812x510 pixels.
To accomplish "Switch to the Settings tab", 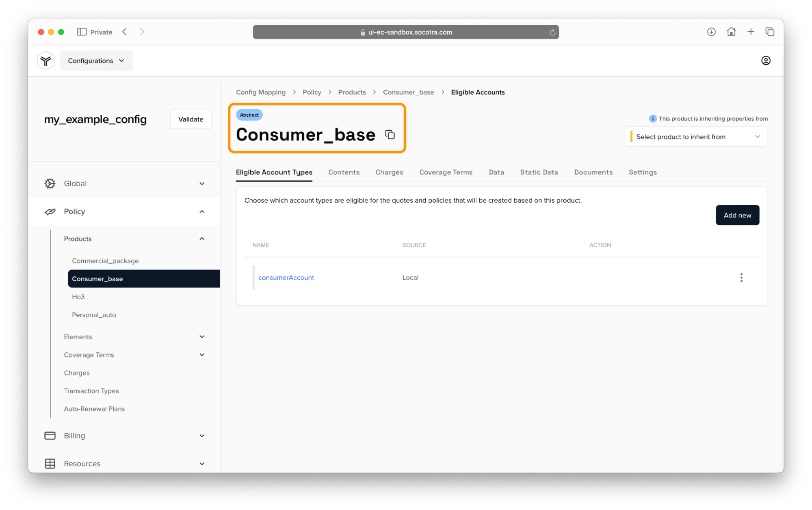I will (642, 172).
